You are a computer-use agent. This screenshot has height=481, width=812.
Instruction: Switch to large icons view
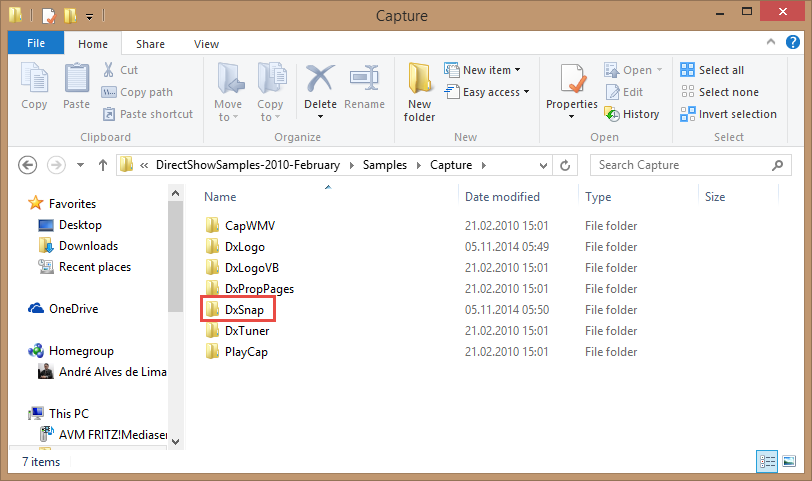tap(790, 461)
